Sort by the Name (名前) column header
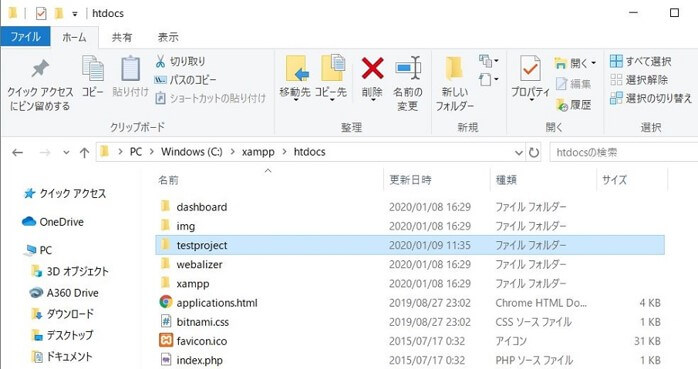 click(x=268, y=180)
